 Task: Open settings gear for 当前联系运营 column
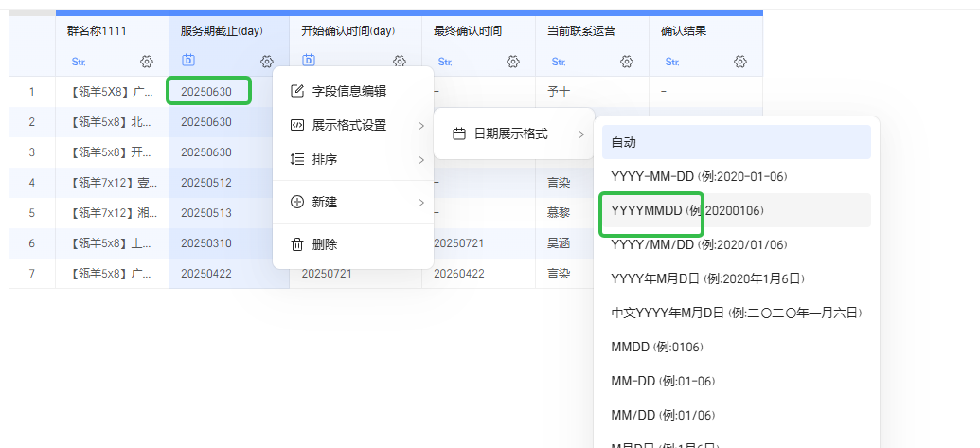click(627, 62)
